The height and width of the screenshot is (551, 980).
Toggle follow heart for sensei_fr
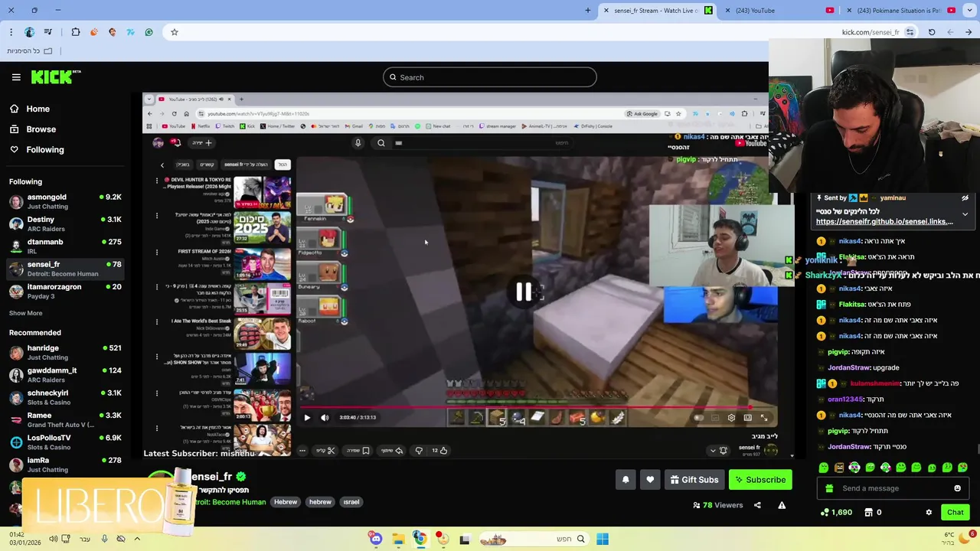point(650,480)
